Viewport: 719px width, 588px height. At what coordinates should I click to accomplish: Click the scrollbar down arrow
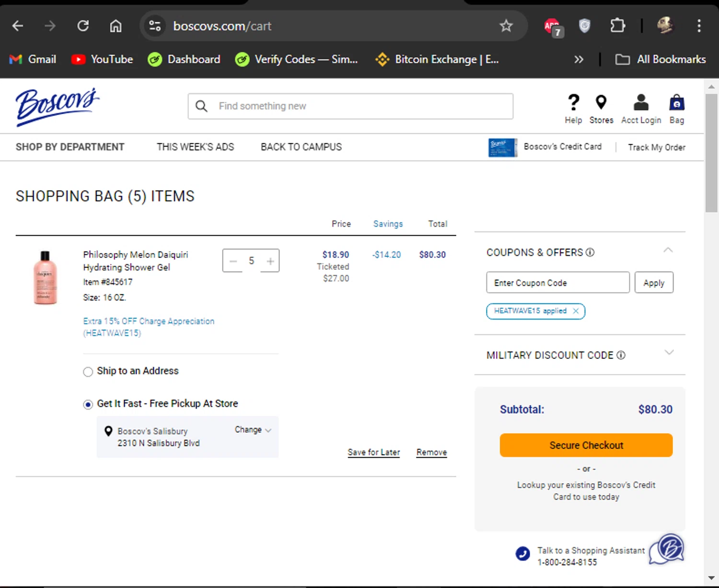coord(711,578)
